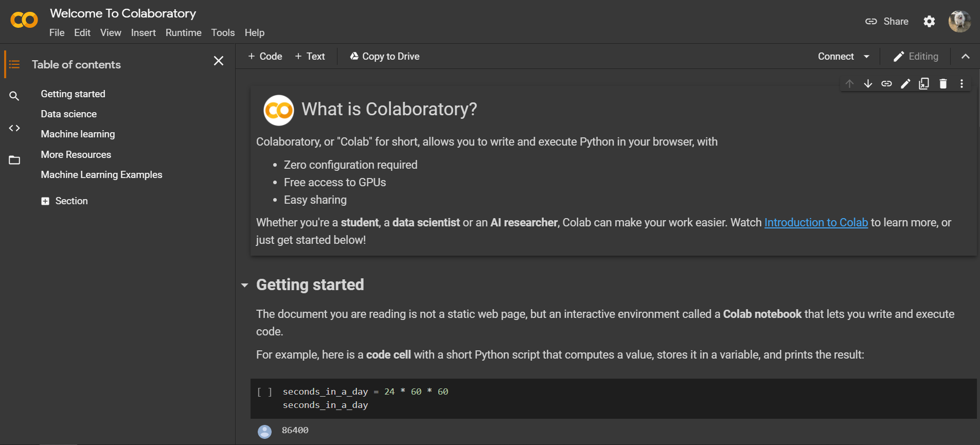Open the File menu
Viewport: 980px width, 445px height.
coord(57,33)
